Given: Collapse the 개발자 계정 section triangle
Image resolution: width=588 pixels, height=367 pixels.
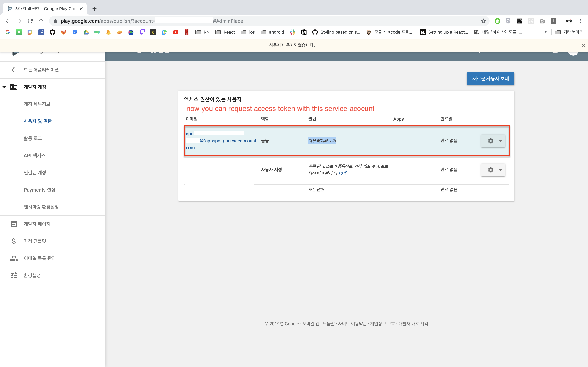Looking at the screenshot, I should pos(4,87).
